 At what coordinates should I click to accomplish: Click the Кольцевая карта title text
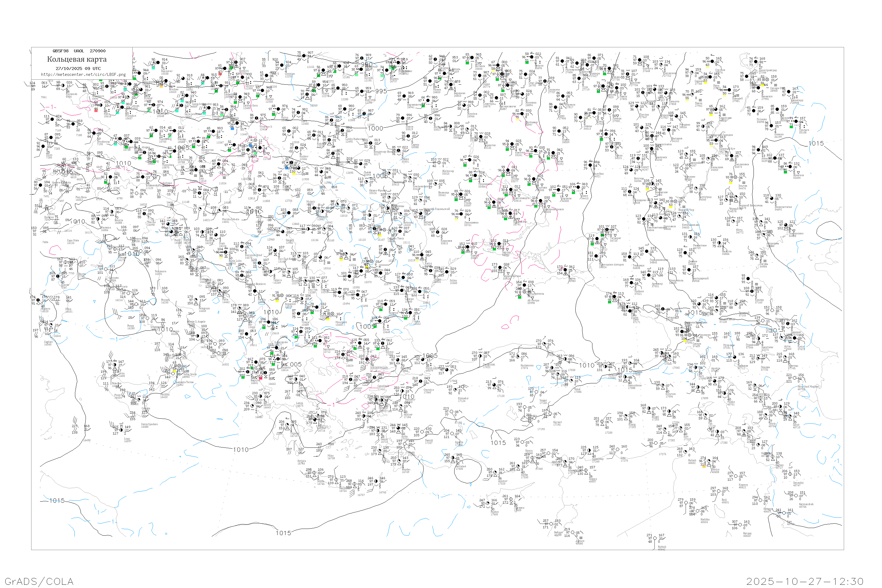(77, 59)
